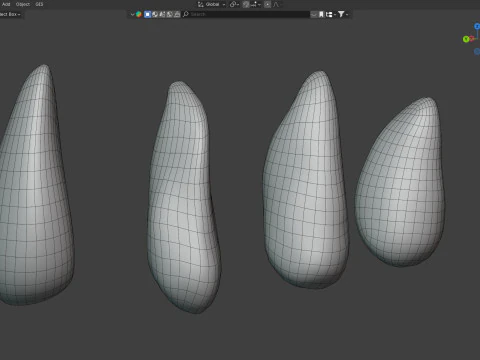Click the green Y axis gizmo ball
The height and width of the screenshot is (360, 480).
click(466, 39)
